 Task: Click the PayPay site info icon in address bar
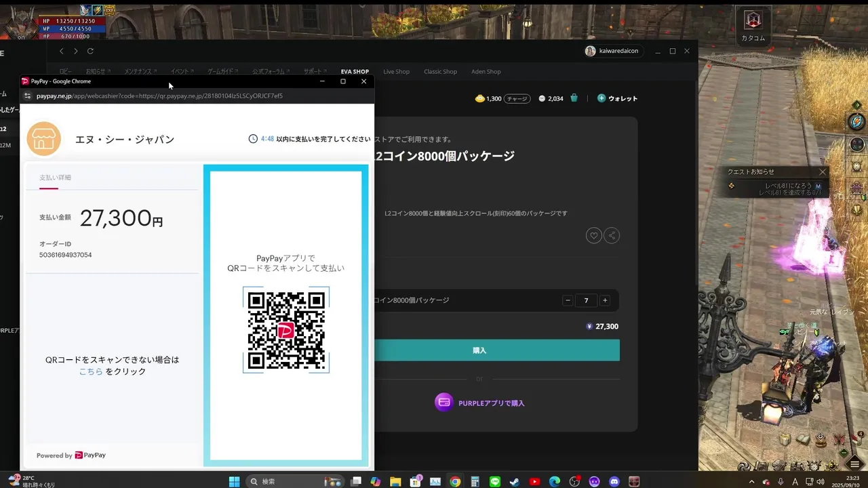coord(28,96)
